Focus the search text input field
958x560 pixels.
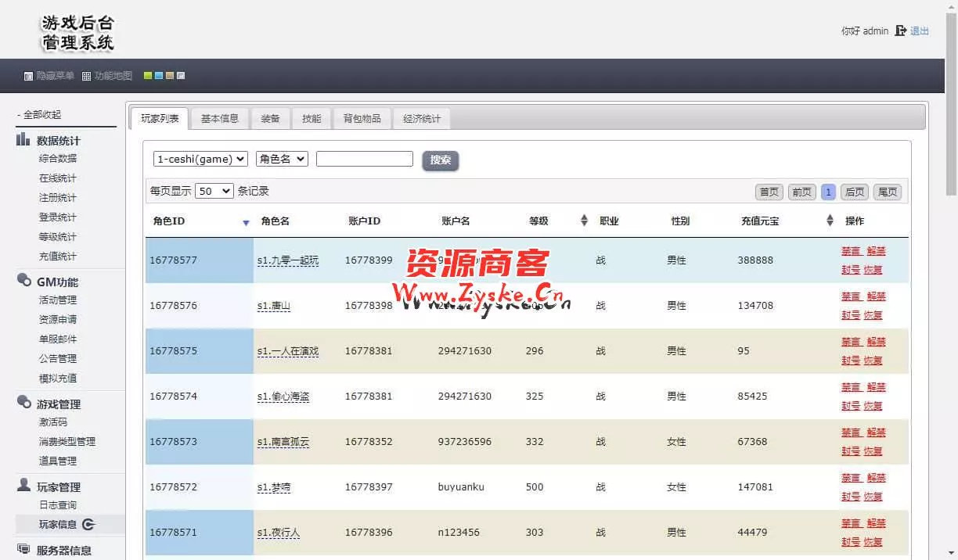(x=365, y=159)
